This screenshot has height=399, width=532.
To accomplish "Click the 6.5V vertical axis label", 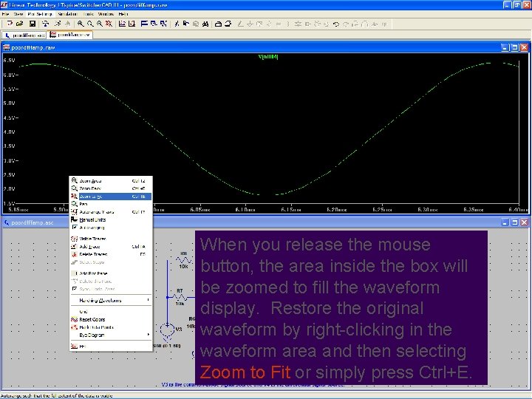I will click(x=9, y=61).
